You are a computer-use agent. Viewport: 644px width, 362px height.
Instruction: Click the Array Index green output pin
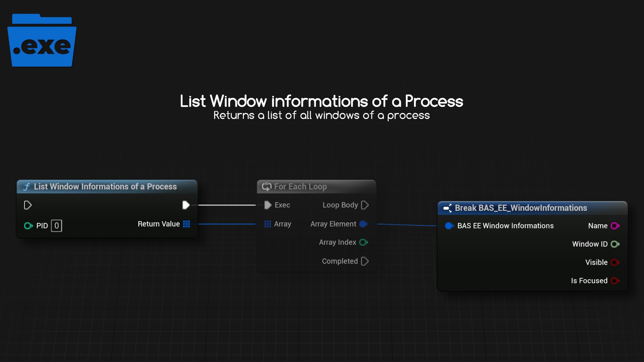coord(363,242)
